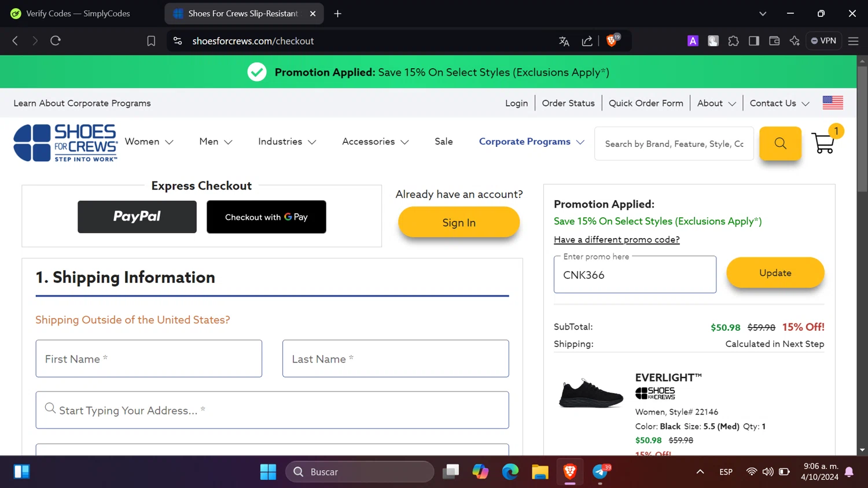Focus the Last Name field

point(395,358)
